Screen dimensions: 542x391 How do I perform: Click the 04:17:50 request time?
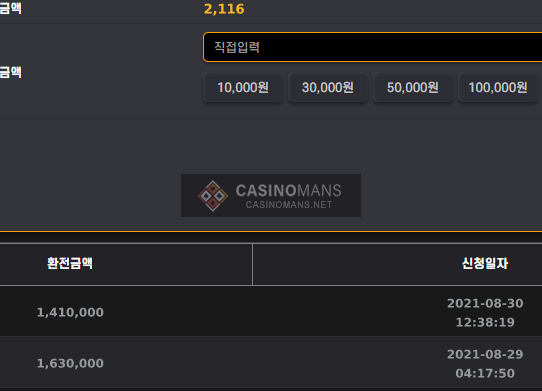pyautogui.click(x=485, y=373)
